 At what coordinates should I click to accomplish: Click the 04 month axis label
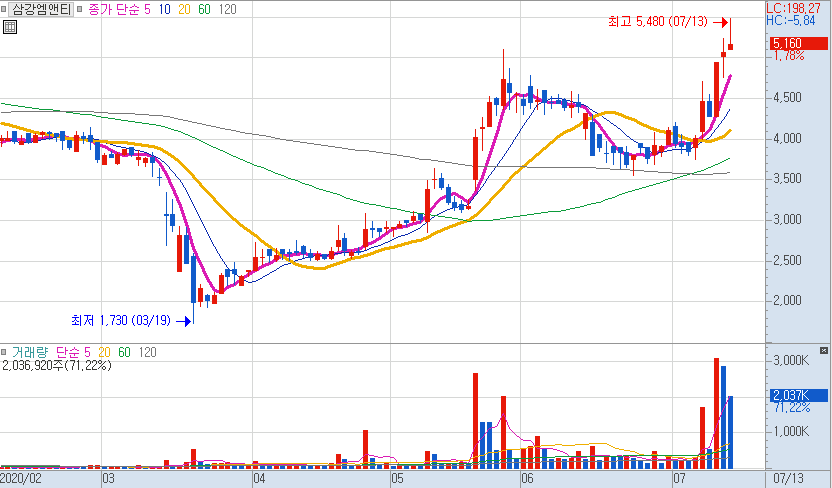tap(259, 479)
